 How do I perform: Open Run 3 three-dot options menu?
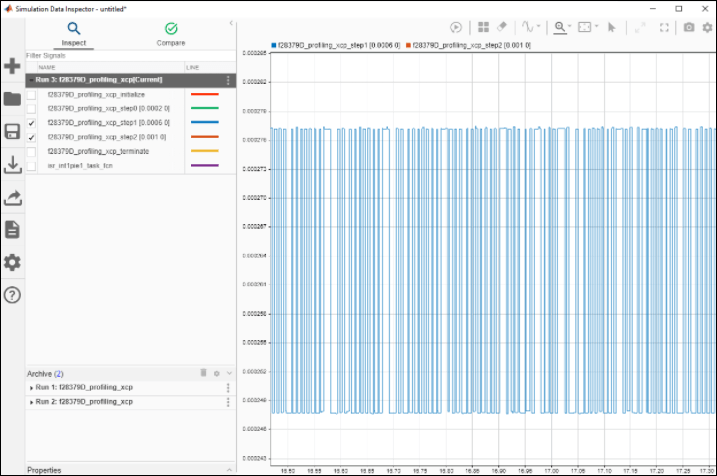[x=228, y=79]
